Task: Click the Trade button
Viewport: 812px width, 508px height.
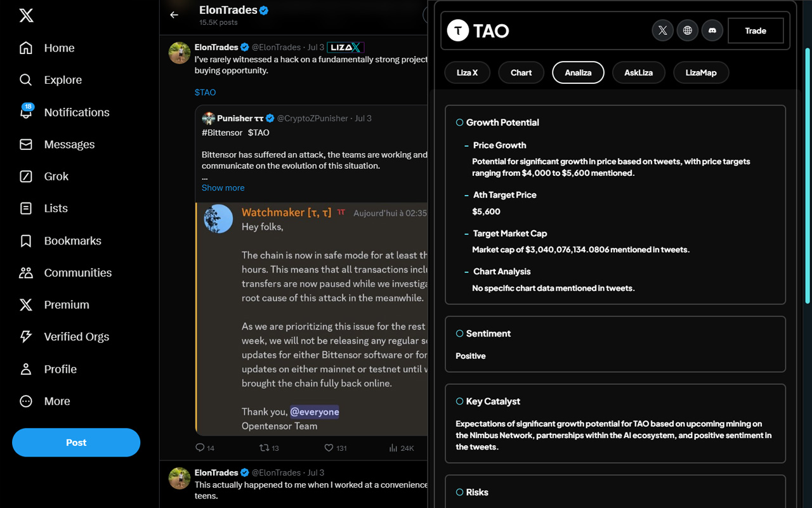Action: click(x=756, y=30)
